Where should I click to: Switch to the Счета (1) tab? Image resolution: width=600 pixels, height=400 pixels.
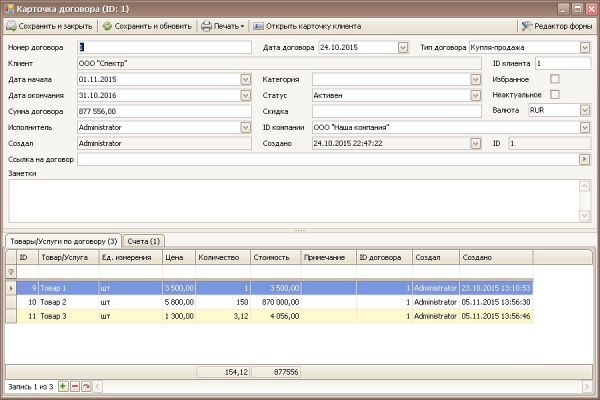(x=143, y=241)
